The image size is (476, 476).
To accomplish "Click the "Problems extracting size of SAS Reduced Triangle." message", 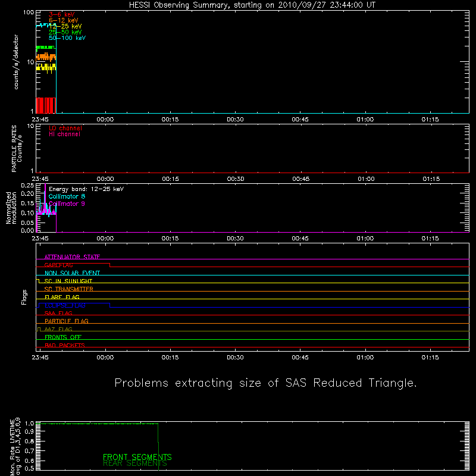I will 265,383.
